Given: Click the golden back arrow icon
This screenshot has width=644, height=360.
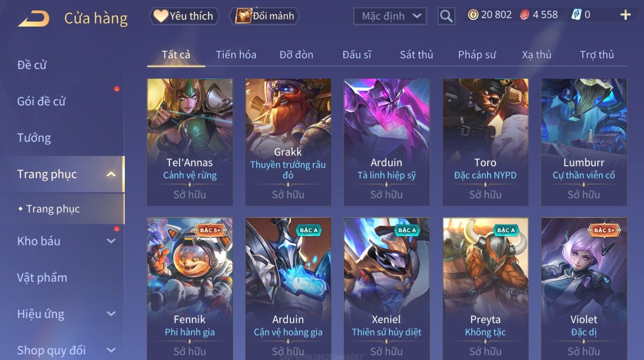Looking at the screenshot, I should point(34,19).
